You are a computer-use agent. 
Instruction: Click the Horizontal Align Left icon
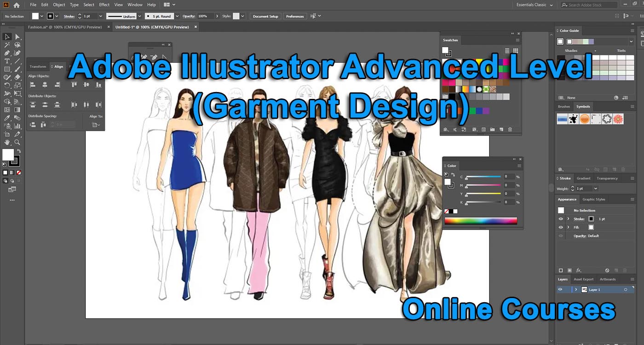click(33, 84)
